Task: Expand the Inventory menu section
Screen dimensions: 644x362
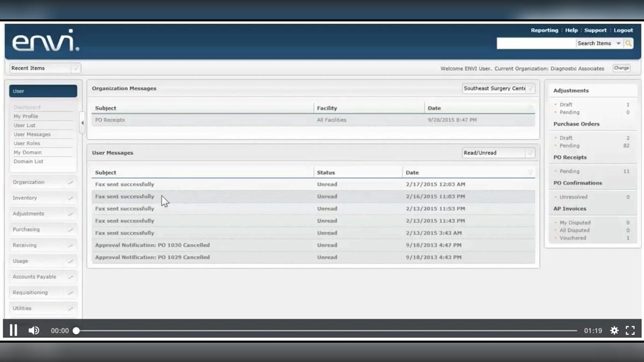Action: point(43,198)
